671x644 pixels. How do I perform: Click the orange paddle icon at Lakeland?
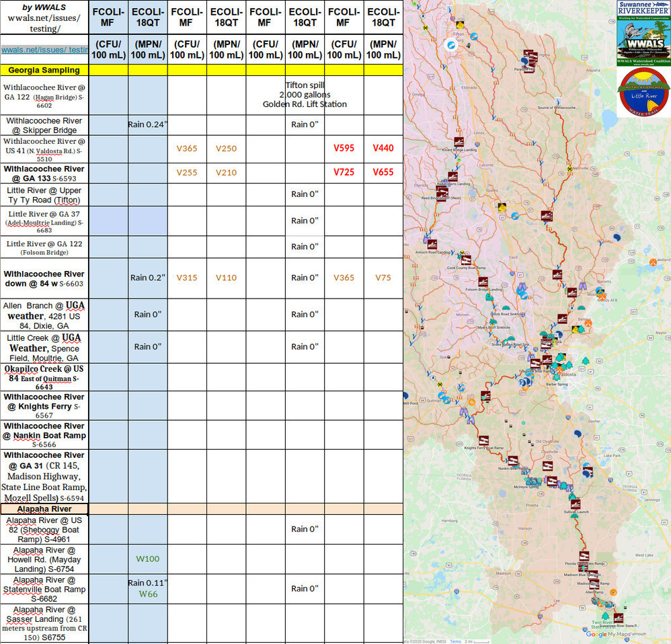653,262
